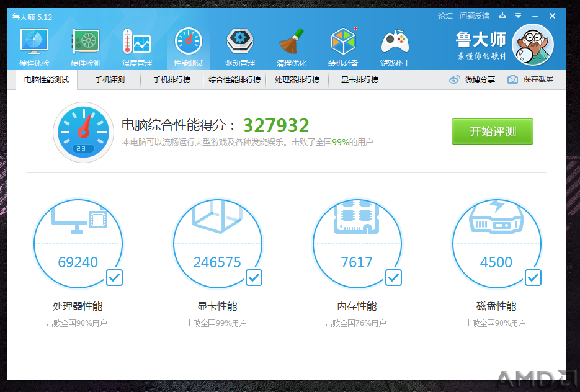The height and width of the screenshot is (392, 580).
Task: Open 硬件体检 hardware checkup section
Action: pyautogui.click(x=34, y=47)
